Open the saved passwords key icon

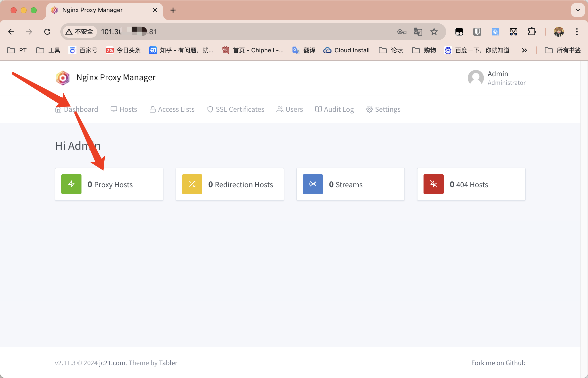pyautogui.click(x=402, y=32)
